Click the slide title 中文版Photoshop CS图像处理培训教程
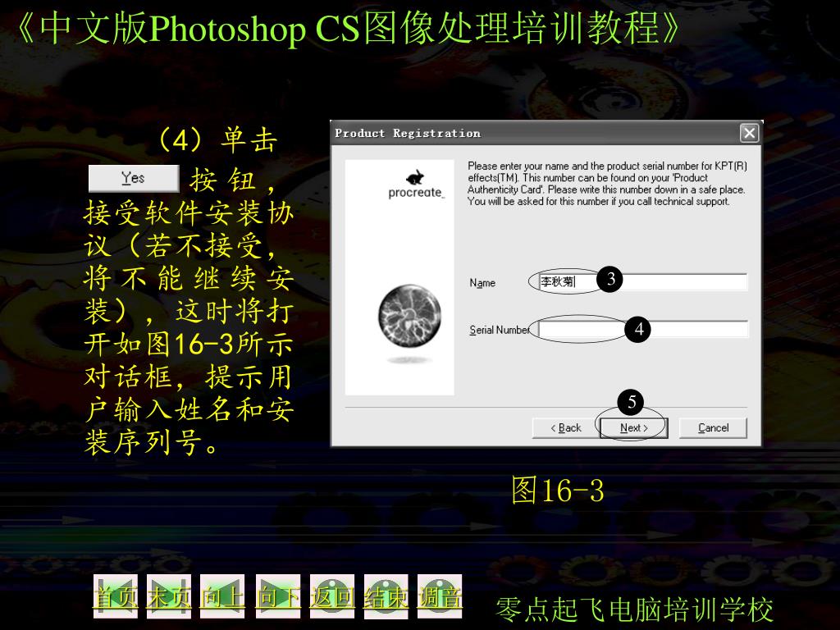This screenshot has width=840, height=630. pyautogui.click(x=349, y=28)
